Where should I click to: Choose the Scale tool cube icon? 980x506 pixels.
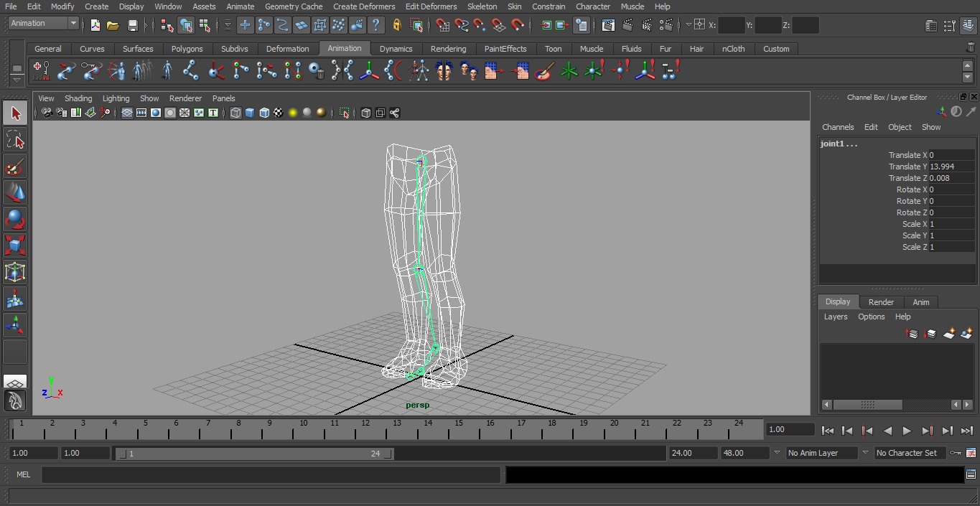pos(15,245)
